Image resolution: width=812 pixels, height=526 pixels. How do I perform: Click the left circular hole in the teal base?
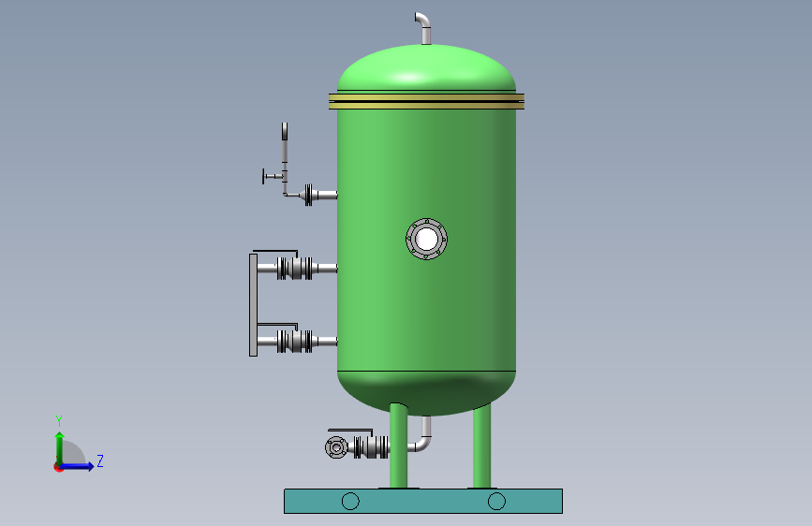click(350, 501)
